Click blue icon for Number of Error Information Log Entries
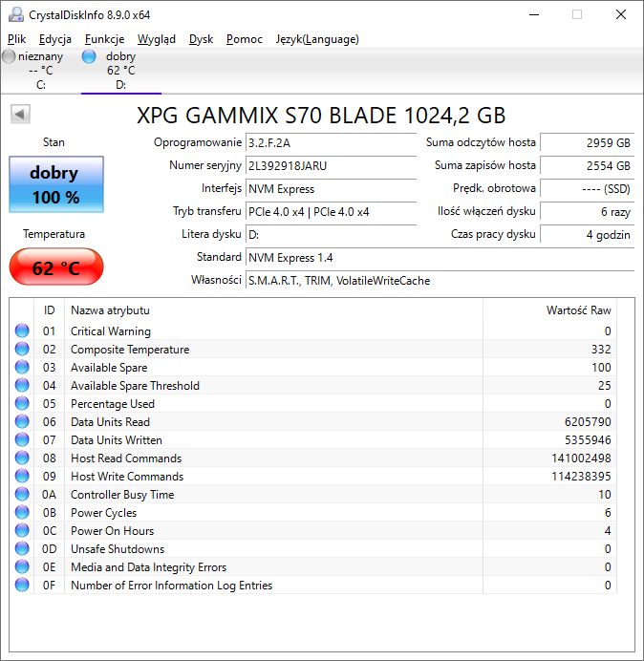This screenshot has height=661, width=644. pyautogui.click(x=22, y=585)
